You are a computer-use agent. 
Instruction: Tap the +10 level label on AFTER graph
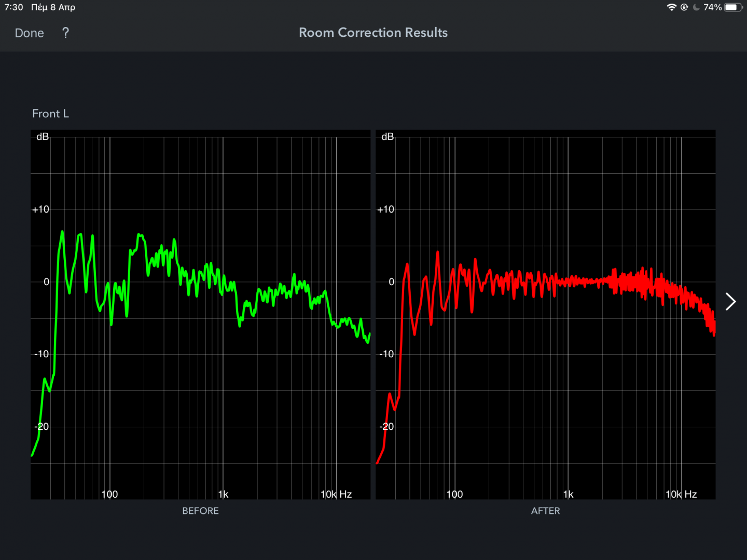[x=385, y=209]
